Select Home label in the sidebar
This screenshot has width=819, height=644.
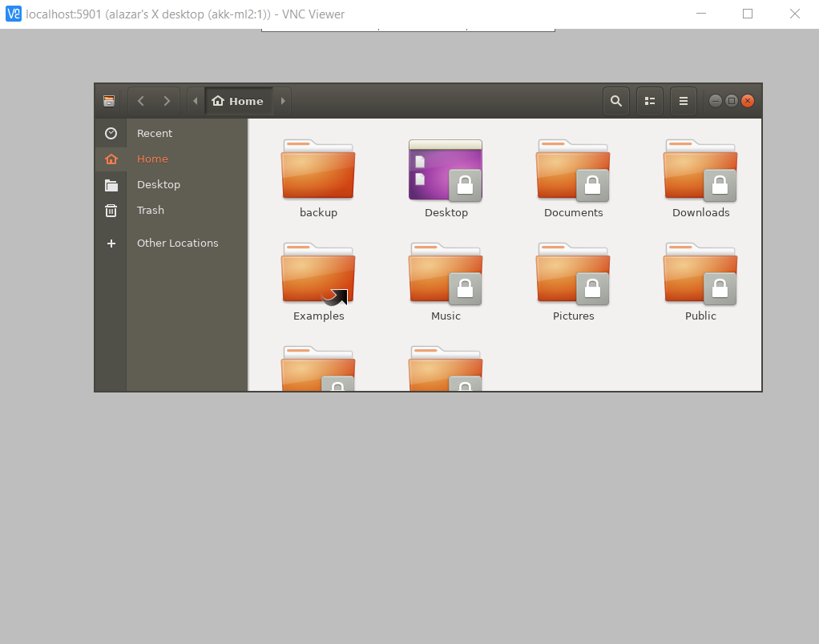tap(152, 159)
